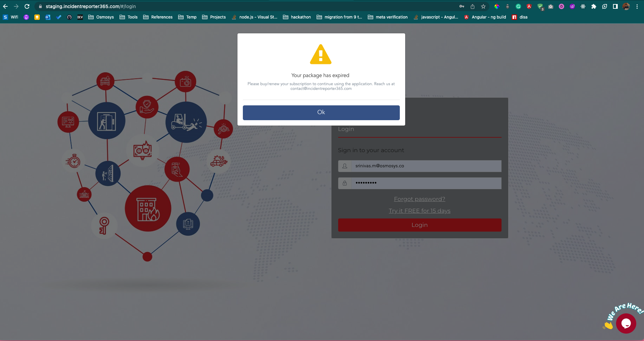Screen dimensions: 644x341
Task: Click the red Login button
Action: pyautogui.click(x=419, y=225)
